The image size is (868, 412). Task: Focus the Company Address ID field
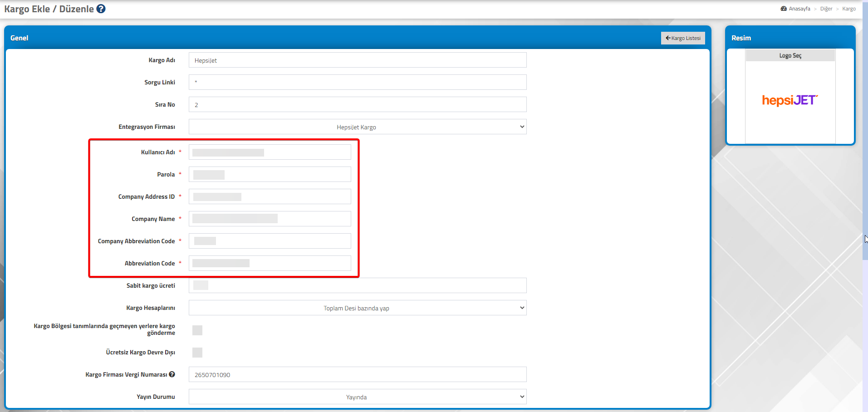pos(270,196)
